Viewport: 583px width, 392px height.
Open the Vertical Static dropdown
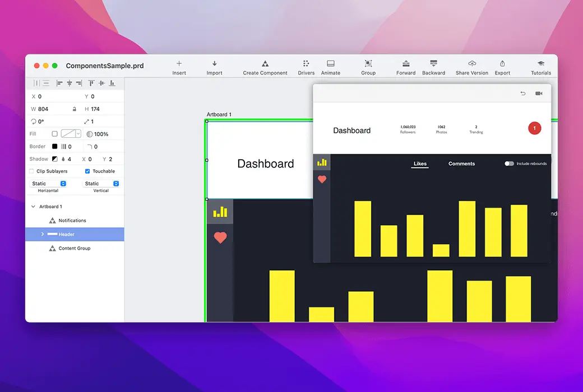101,184
